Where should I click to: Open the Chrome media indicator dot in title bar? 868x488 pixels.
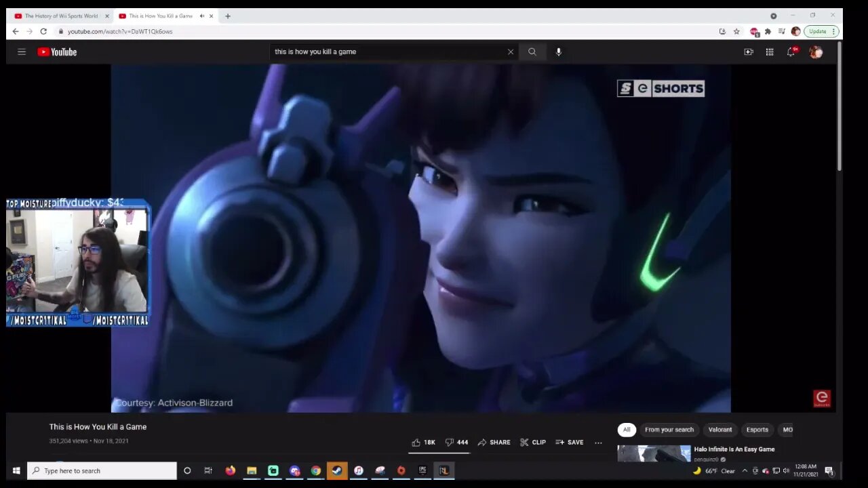click(773, 16)
